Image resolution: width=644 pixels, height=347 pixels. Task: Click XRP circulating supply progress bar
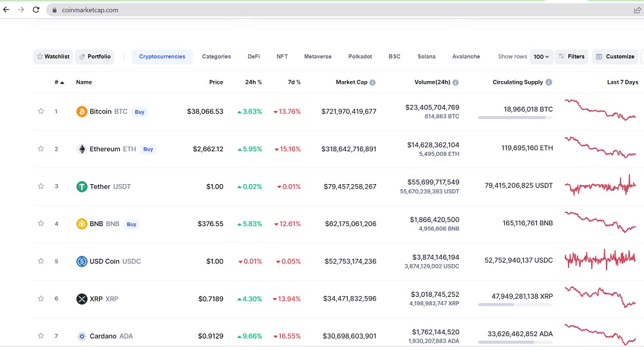(x=515, y=305)
